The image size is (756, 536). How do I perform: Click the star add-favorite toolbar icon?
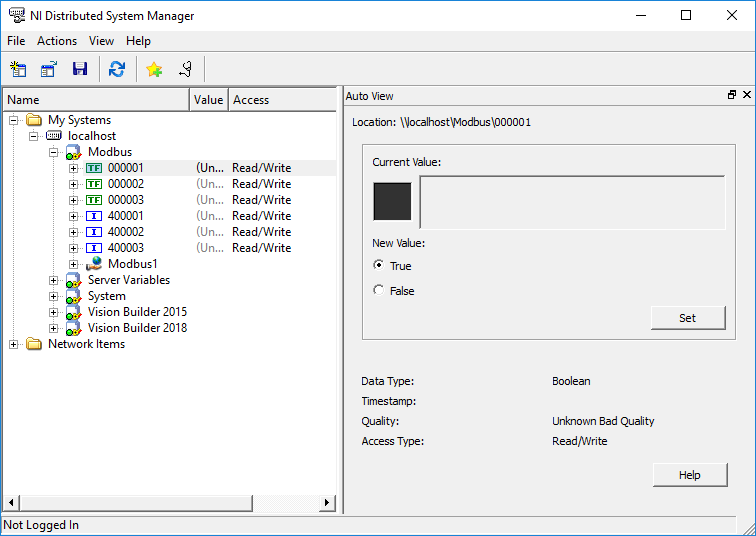154,69
